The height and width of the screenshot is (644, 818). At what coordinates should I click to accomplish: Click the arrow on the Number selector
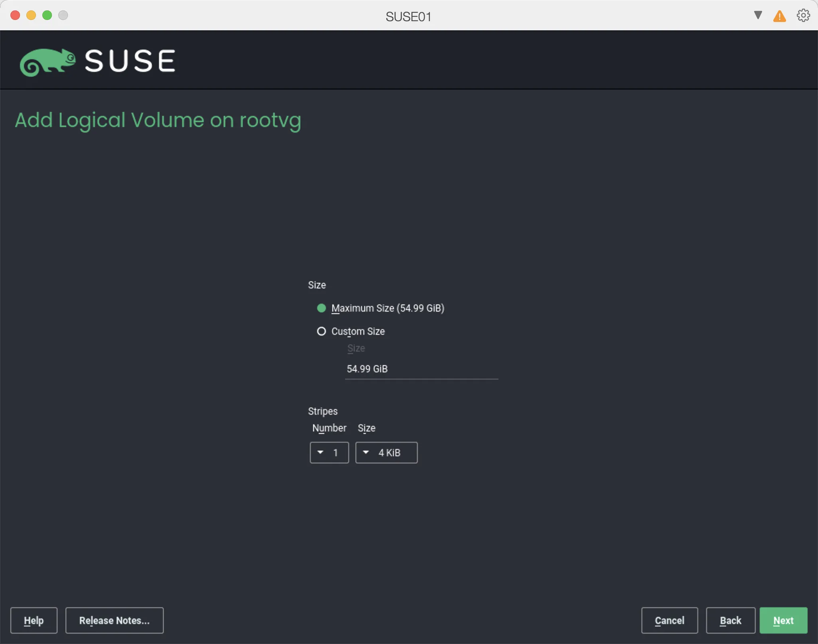pos(320,453)
